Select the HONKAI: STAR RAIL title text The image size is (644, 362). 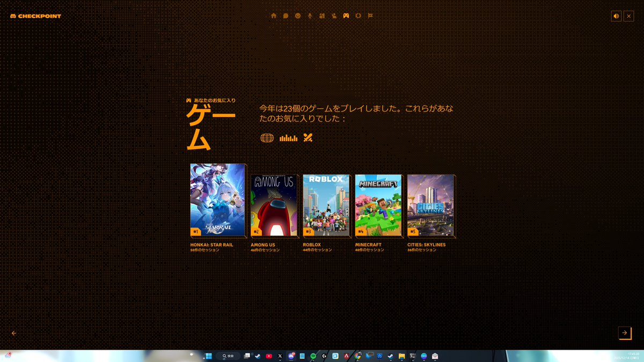tap(212, 245)
